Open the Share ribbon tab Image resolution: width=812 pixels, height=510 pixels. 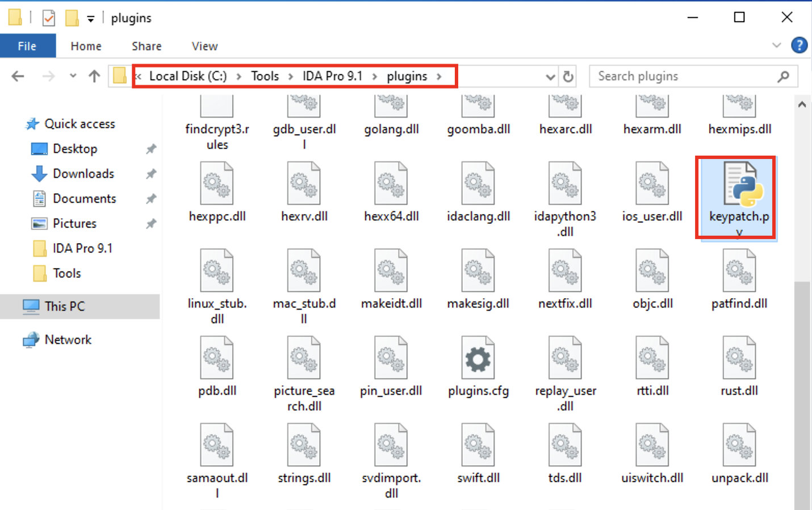(147, 46)
